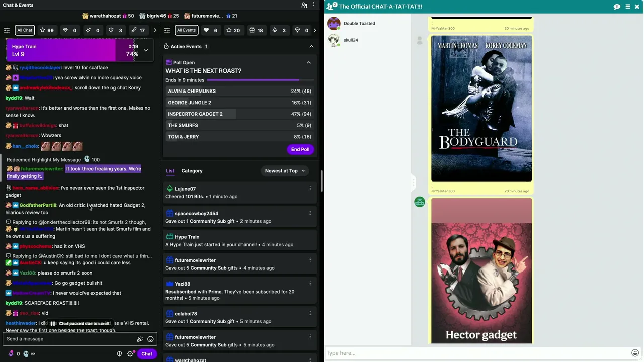The width and height of the screenshot is (644, 362).
Task: Open emoji picker in CHAT-A-TAT-TAT input
Action: pyautogui.click(x=635, y=353)
